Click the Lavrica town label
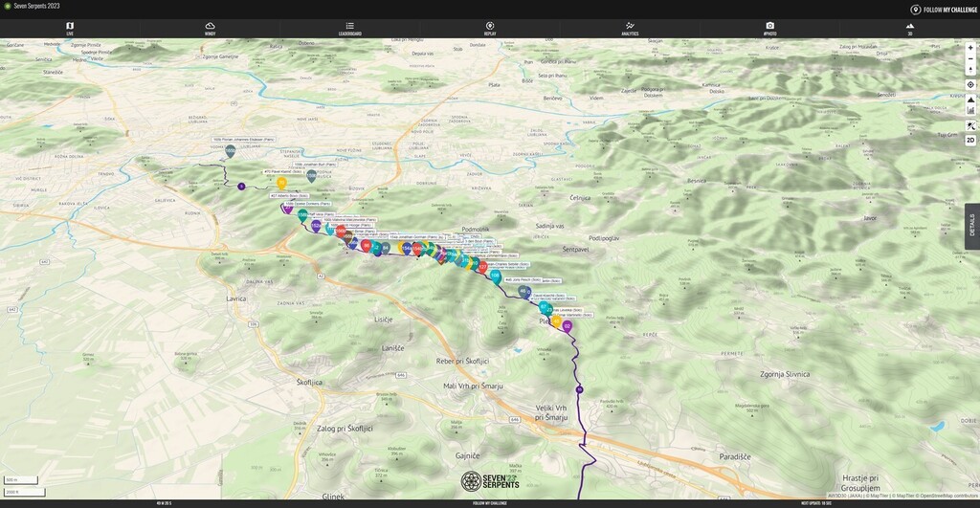The width and height of the screenshot is (980, 508). pos(236,298)
